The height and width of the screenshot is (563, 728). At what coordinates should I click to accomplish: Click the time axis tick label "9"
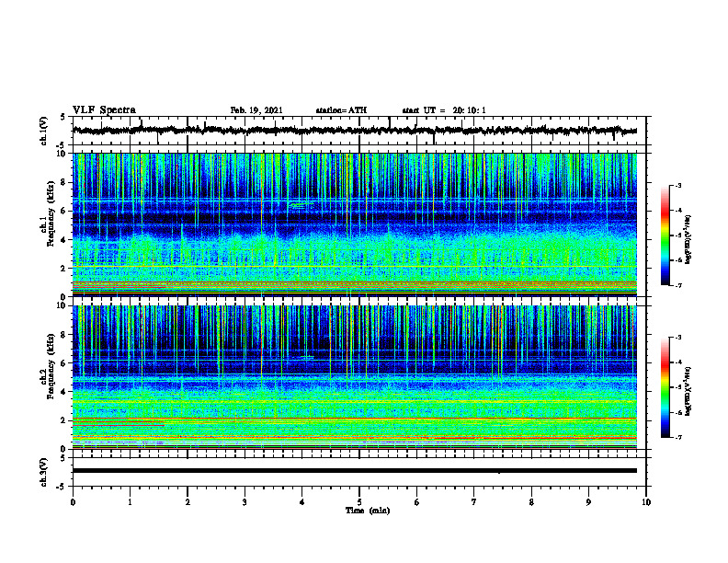588,502
